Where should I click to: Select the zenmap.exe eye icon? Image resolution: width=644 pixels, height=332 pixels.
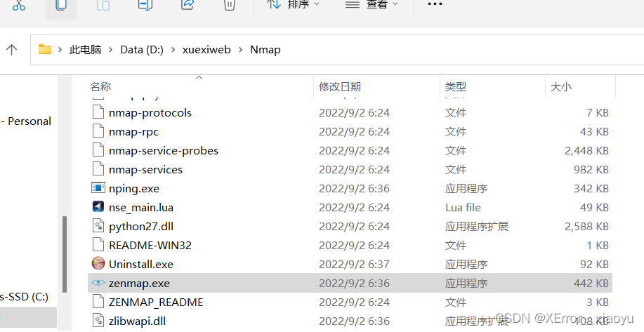[98, 283]
